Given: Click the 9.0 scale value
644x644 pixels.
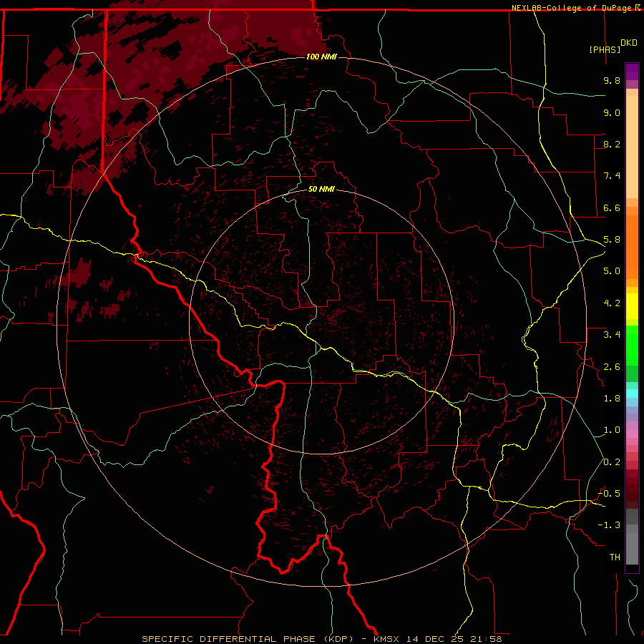Looking at the screenshot, I should pos(612,112).
